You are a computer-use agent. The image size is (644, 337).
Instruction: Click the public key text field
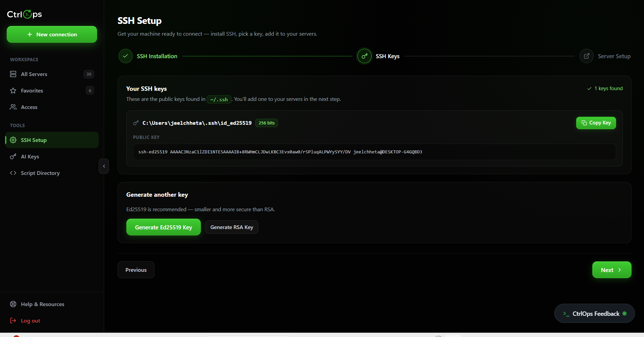tap(375, 152)
